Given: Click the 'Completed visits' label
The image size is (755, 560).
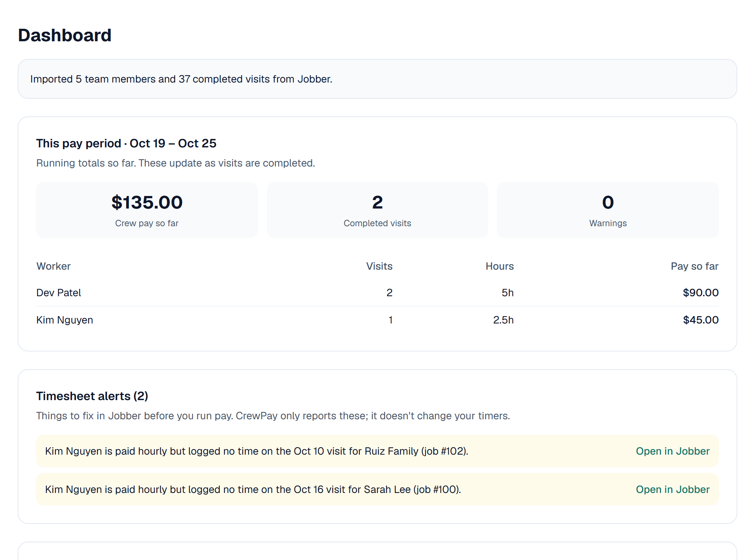Looking at the screenshot, I should coord(377,223).
